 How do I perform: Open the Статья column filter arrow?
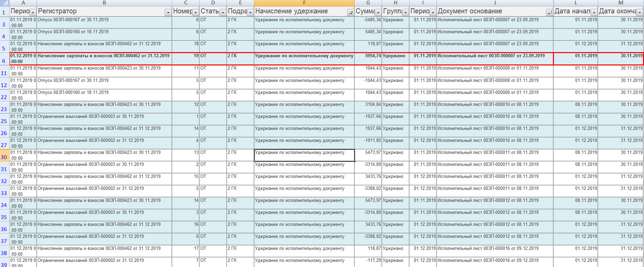(x=223, y=13)
